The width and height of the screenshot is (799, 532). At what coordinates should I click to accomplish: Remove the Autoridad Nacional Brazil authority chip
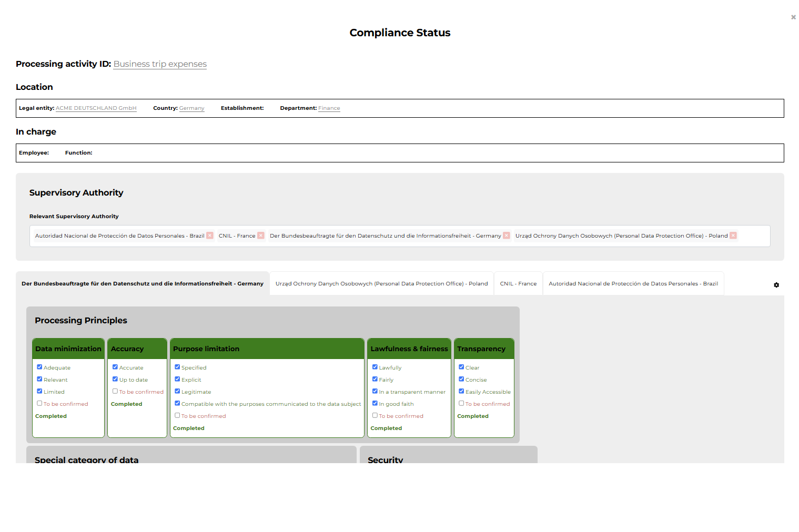210,236
